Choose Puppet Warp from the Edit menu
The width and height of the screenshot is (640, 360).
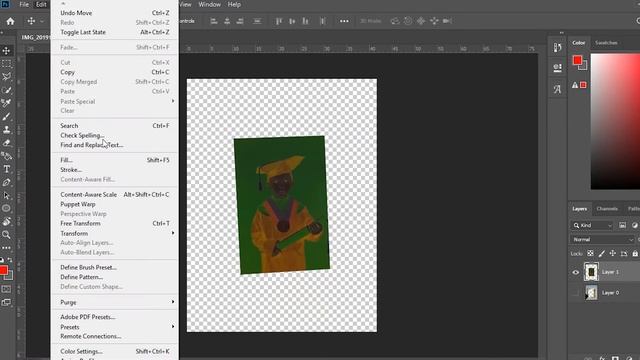coord(115,204)
